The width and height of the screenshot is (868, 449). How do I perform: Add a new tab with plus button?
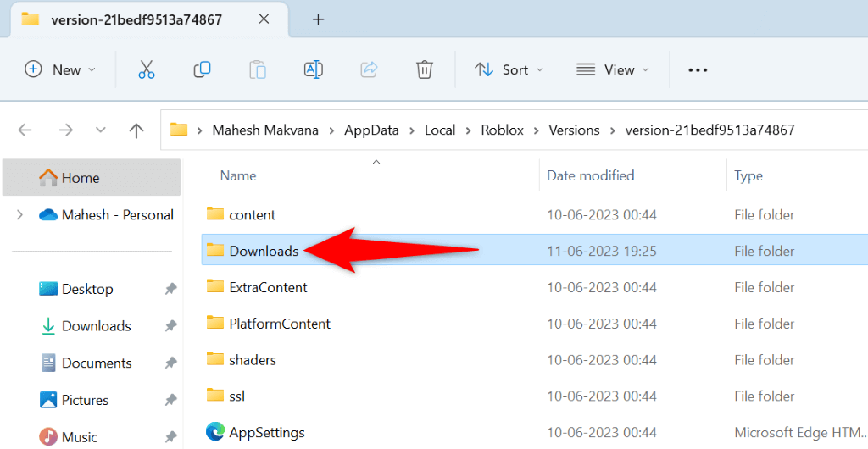pyautogui.click(x=318, y=19)
